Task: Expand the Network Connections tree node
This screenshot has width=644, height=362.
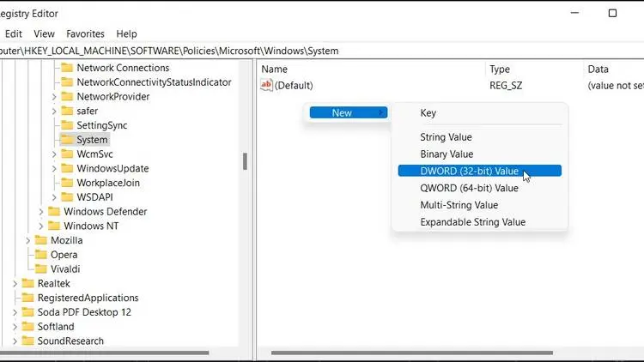Action: [54, 68]
